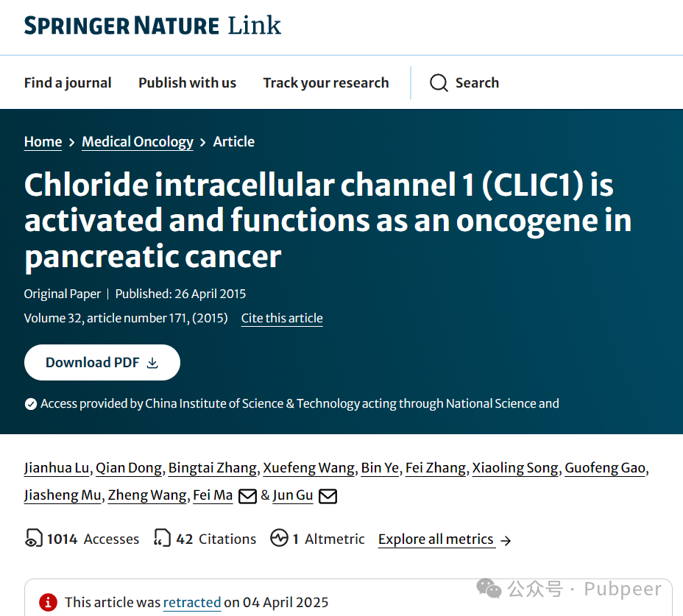Click the download arrow icon on PDF button

tap(152, 363)
